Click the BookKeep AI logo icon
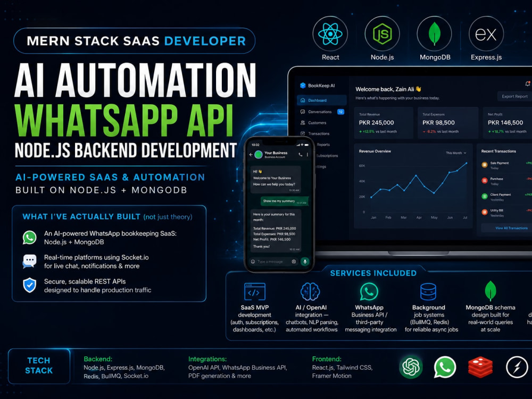The image size is (532, 399). [303, 86]
